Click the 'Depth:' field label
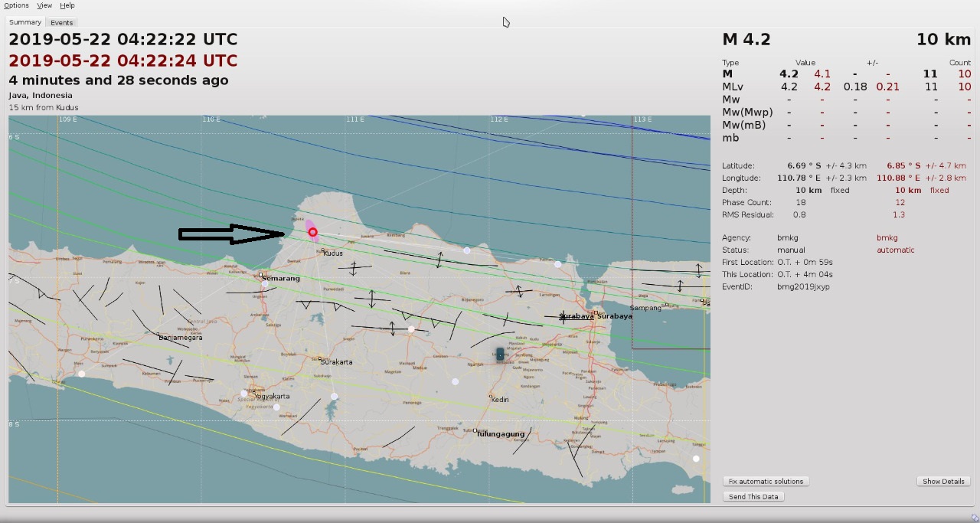The width and height of the screenshot is (980, 523). click(734, 190)
